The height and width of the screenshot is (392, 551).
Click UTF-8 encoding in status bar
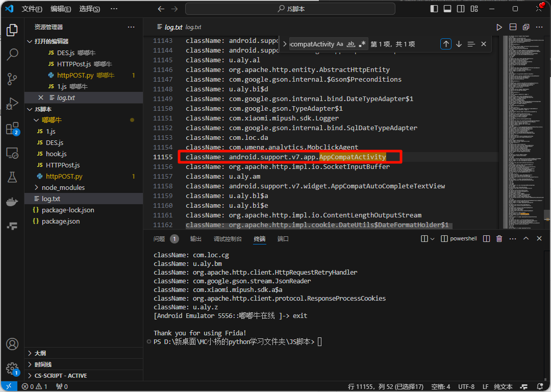coord(466,386)
